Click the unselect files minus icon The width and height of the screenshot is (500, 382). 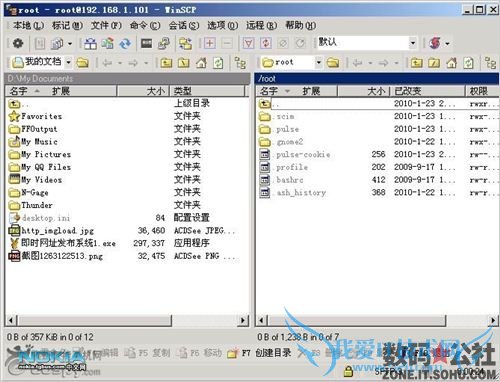227,43
